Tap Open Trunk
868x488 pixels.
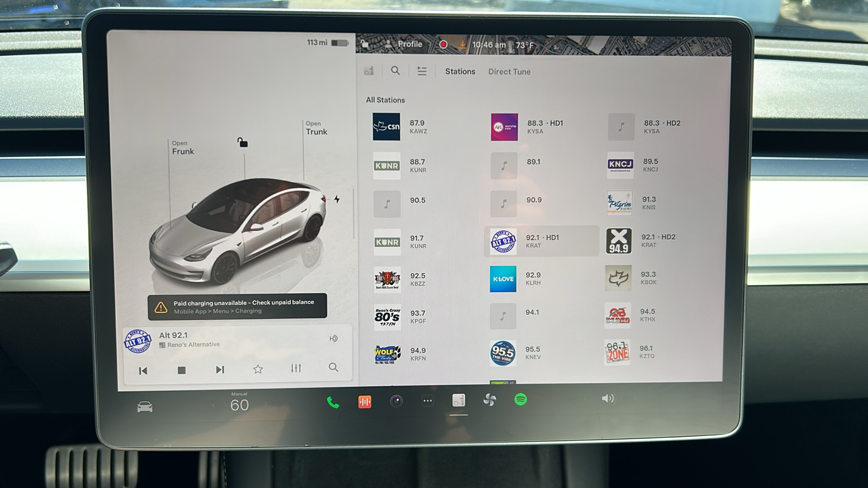point(316,128)
